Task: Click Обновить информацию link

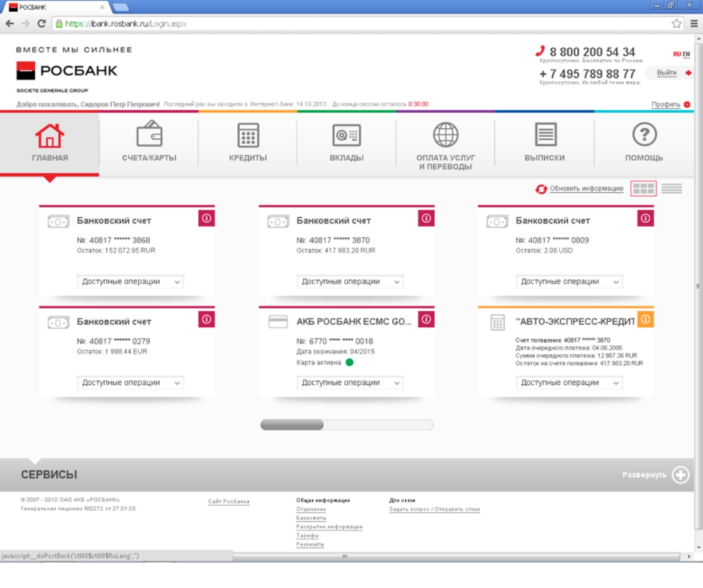Action: [x=586, y=188]
